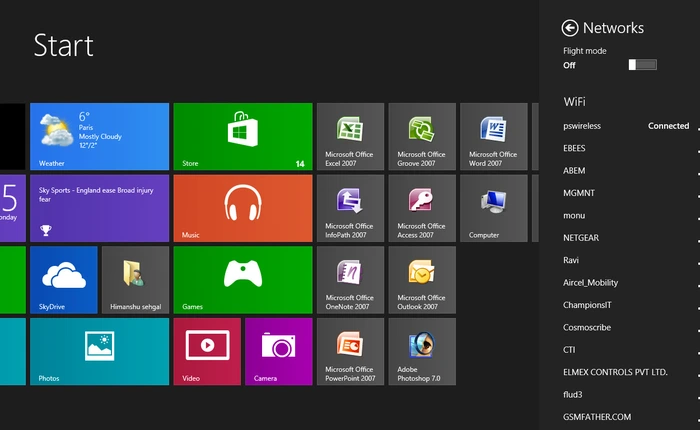The height and width of the screenshot is (430, 700).
Task: Launch Microsoft Office OneNote 2007
Action: 350,280
